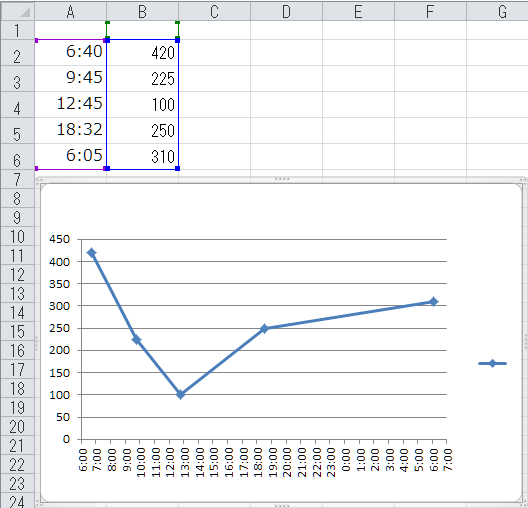Viewport: 528px width, 508px height.
Task: Click the chart data point at 420
Action: (91, 253)
